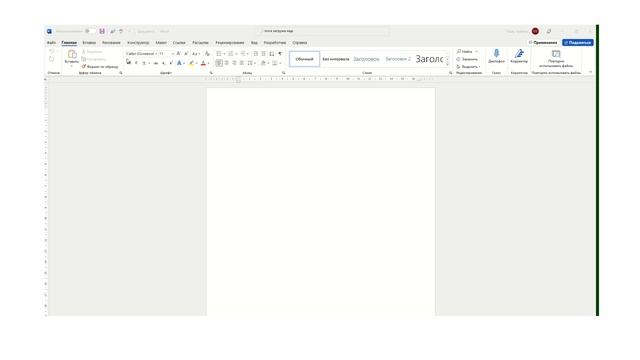Click the Center alignment icon
This screenshot has height=360, width=640.
[227, 63]
